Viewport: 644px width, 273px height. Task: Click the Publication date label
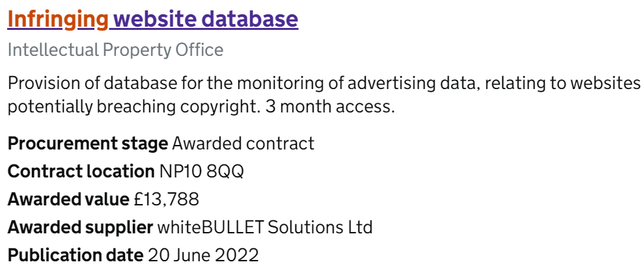coord(76,255)
